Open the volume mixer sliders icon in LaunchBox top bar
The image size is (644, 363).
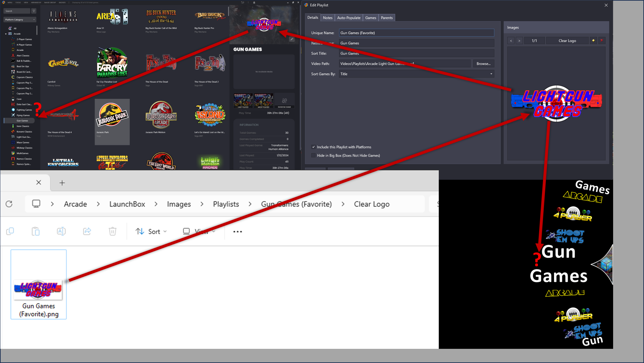243,3
